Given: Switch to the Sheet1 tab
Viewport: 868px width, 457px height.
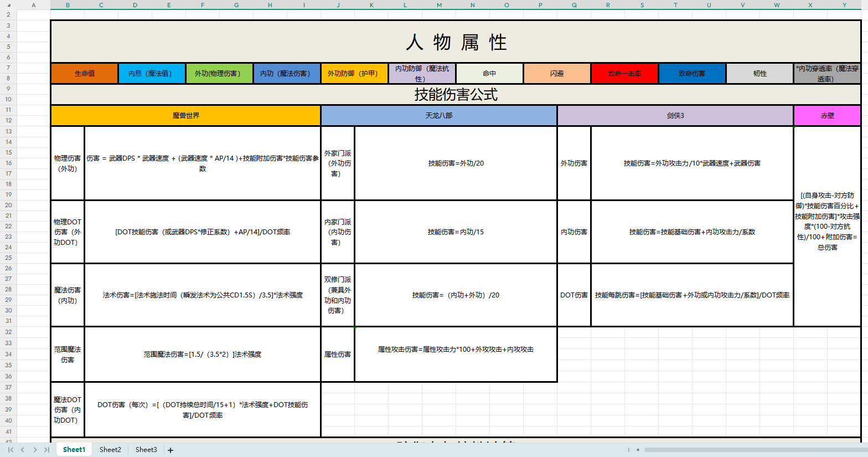Looking at the screenshot, I should [x=74, y=450].
